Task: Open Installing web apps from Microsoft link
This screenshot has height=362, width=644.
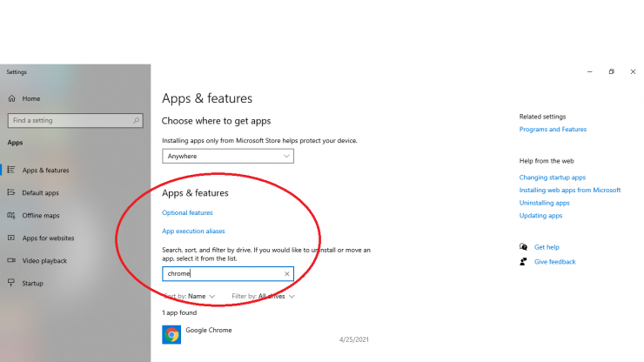Action: tap(570, 191)
